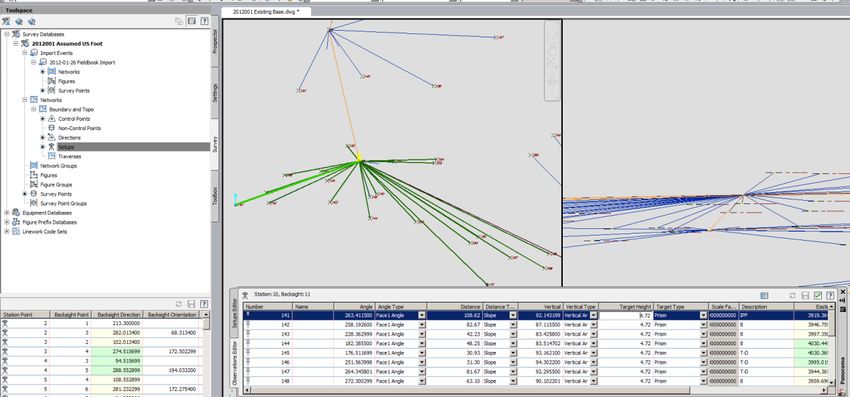The width and height of the screenshot is (850, 397).
Task: Expand the Control Points tree node
Action: [x=43, y=119]
